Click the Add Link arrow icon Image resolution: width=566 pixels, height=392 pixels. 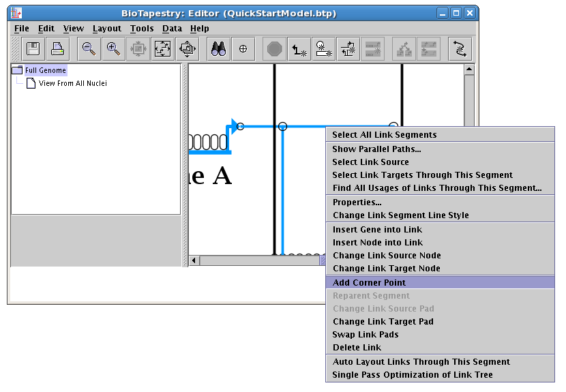click(x=299, y=48)
